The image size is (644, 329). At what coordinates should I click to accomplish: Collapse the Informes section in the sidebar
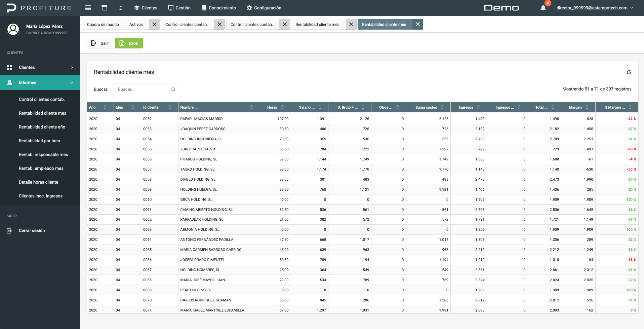40,82
